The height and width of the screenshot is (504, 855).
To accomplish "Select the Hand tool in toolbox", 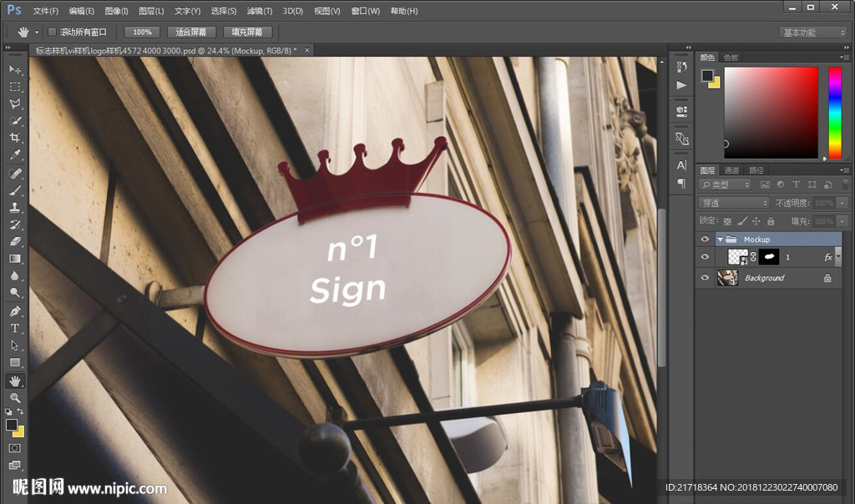I will (15, 381).
